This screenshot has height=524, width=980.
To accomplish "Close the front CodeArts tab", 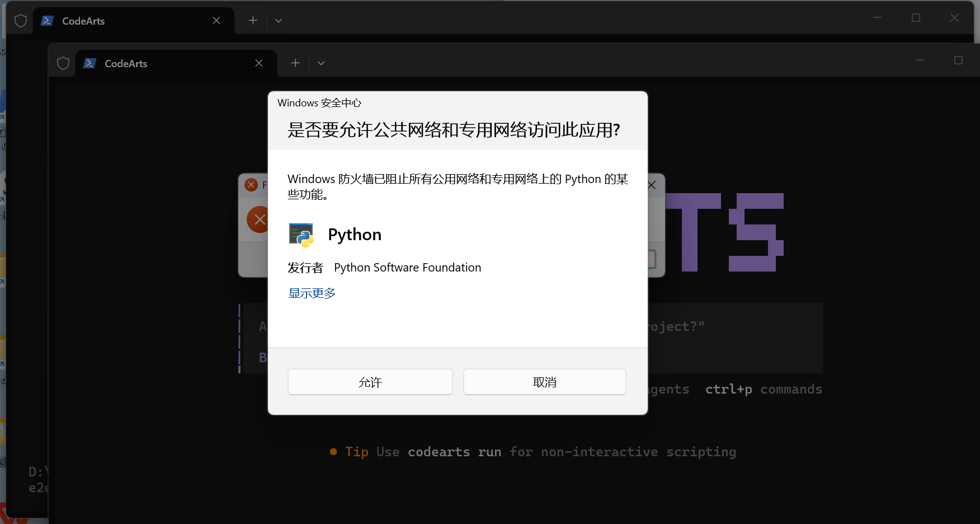I will (x=259, y=63).
